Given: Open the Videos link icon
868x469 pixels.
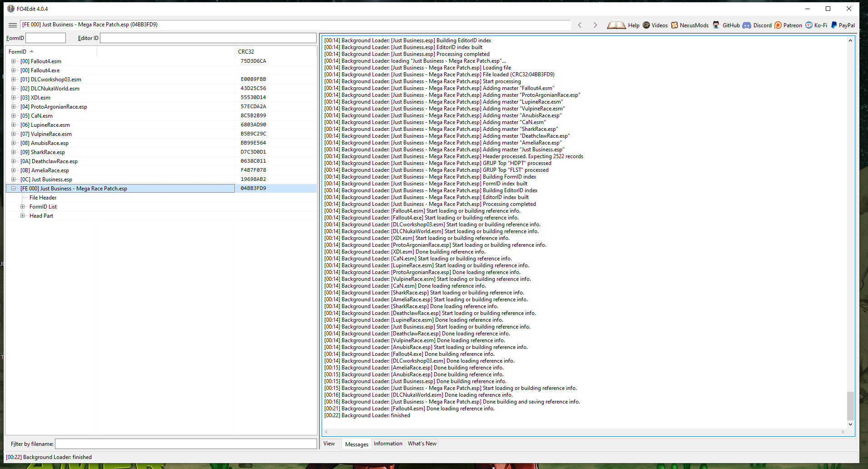Looking at the screenshot, I should (646, 25).
